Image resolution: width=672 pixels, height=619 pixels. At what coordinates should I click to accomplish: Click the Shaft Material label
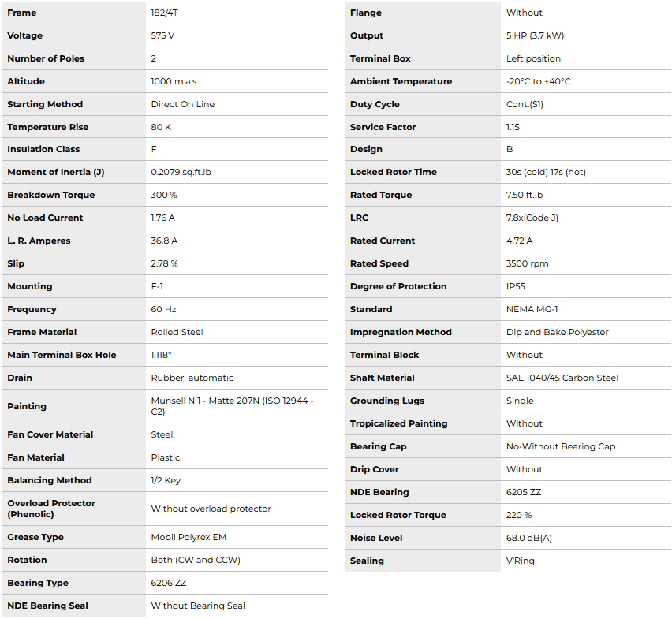pos(383,378)
